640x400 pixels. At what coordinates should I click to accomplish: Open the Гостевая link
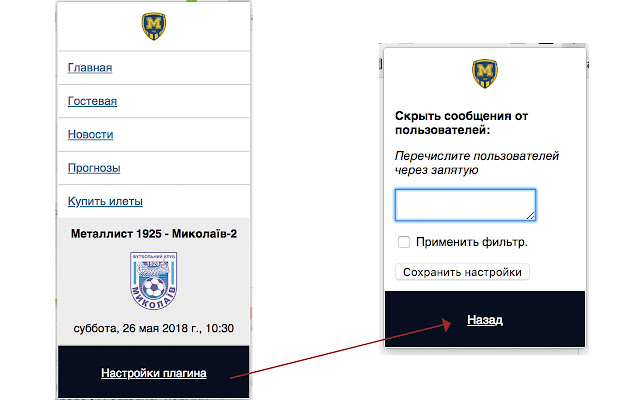[x=92, y=101]
